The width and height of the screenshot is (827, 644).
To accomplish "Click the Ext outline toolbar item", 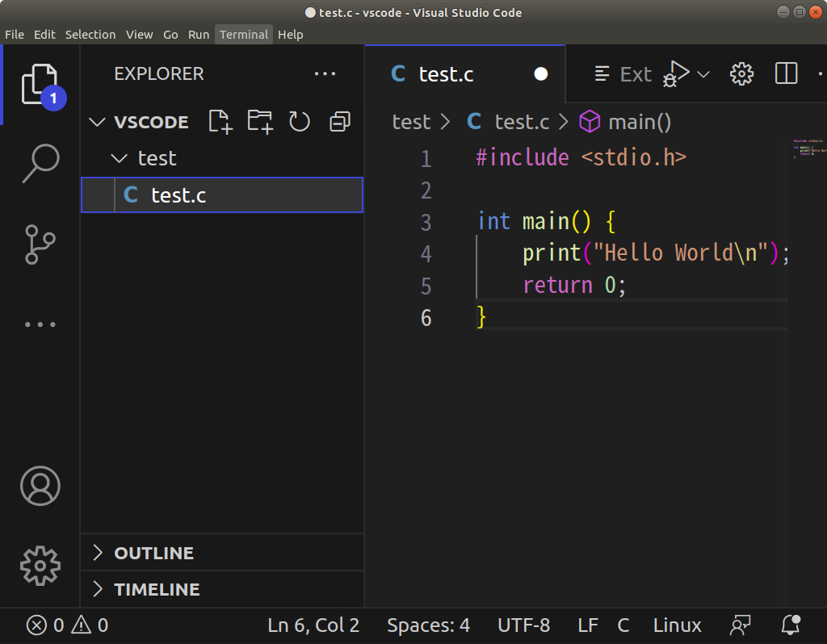I will pos(623,73).
